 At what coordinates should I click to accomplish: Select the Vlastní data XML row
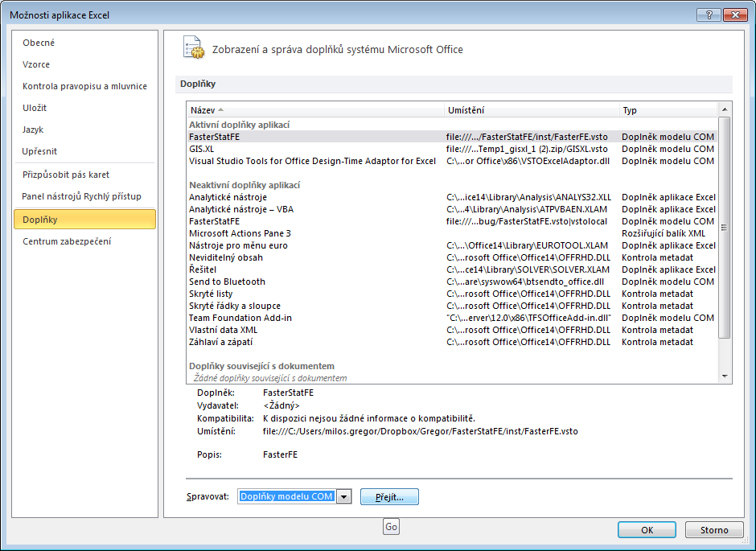(x=452, y=330)
